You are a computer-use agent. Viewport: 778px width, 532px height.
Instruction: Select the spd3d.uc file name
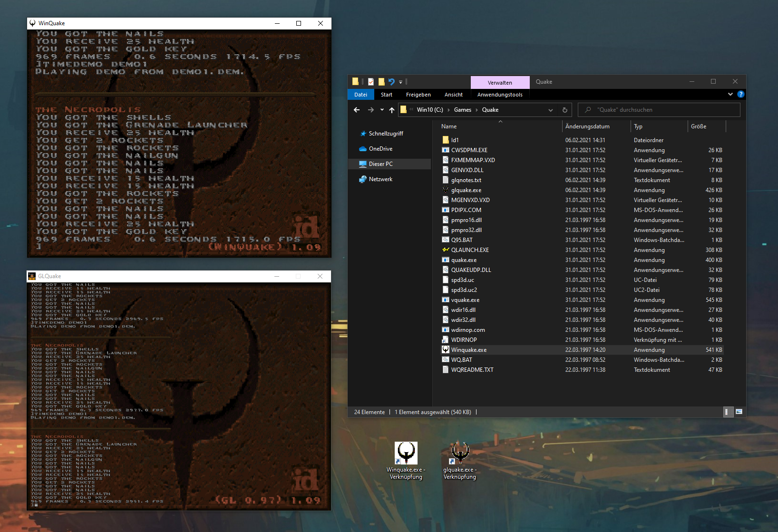[x=463, y=280]
